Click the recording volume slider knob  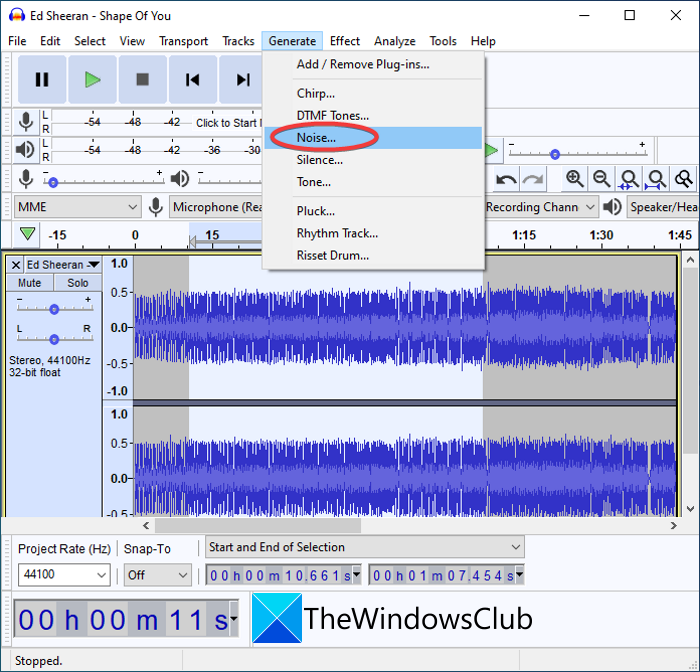(53, 182)
